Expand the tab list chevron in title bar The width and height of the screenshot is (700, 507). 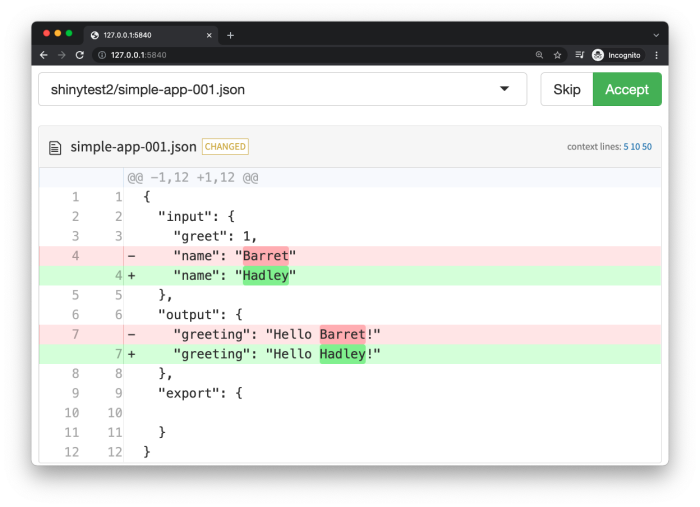click(656, 35)
